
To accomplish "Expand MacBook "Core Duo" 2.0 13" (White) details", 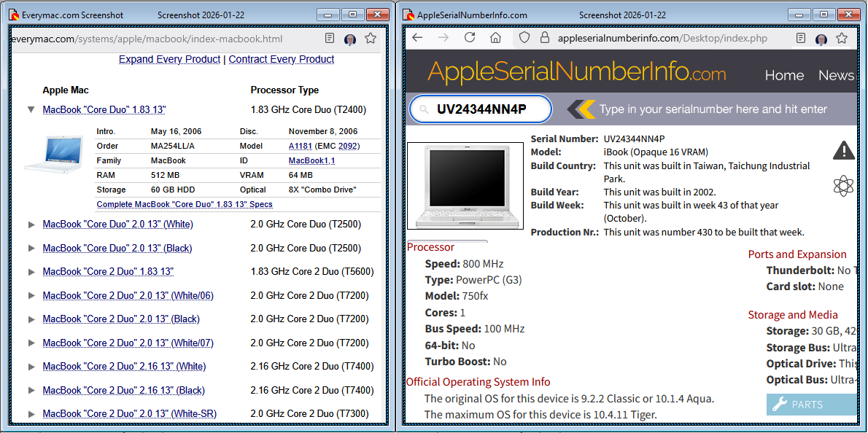I will coord(31,225).
